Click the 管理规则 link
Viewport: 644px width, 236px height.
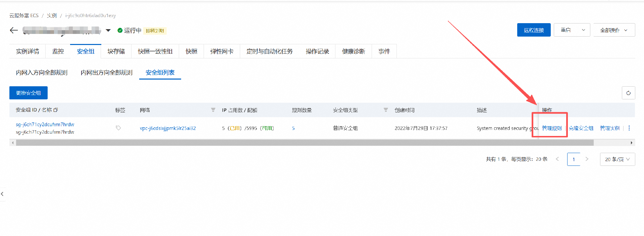552,128
